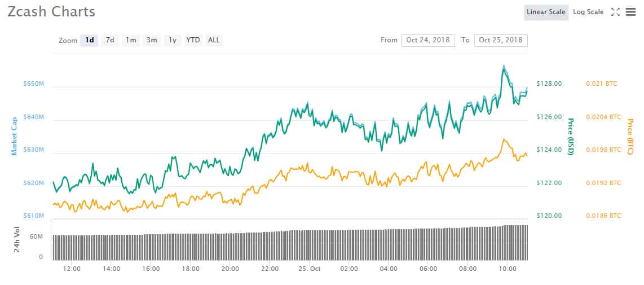Viewport: 644px width, 285px height.
Task: Open the To date field Oct 25, 2018
Action: [501, 40]
